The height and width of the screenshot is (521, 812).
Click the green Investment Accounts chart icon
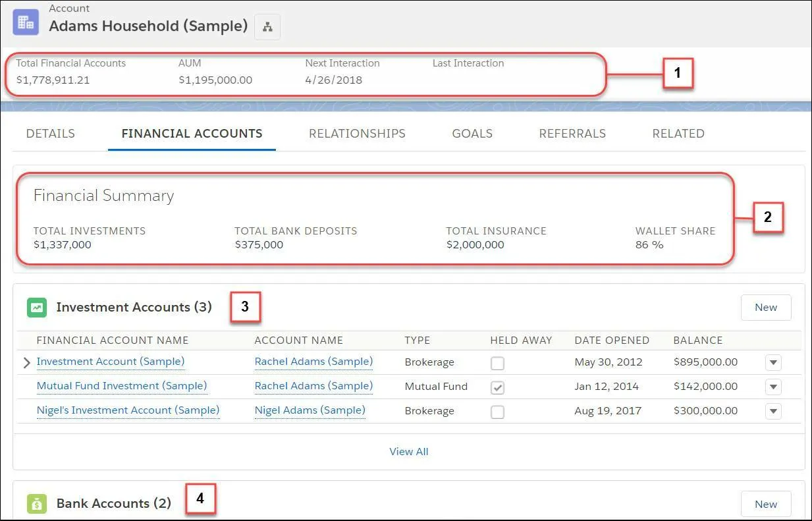[36, 307]
